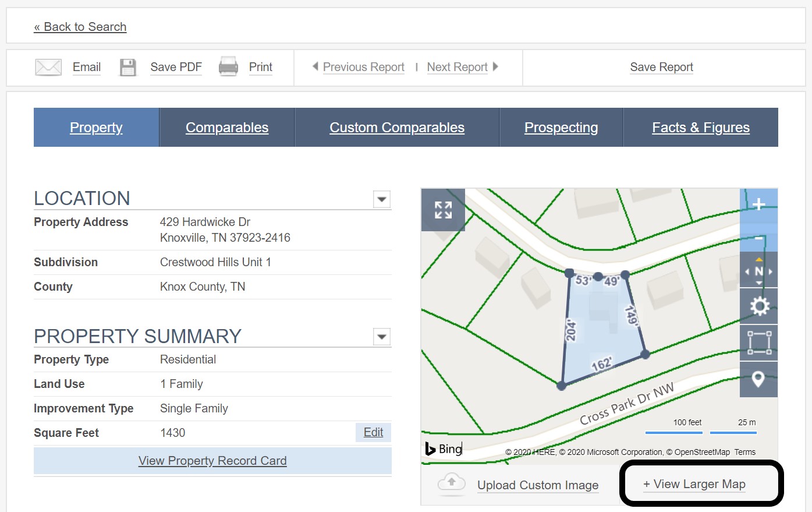Screen dimensions: 812x512
Task: Open the LOCATION section dropdown arrow
Action: coord(381,199)
